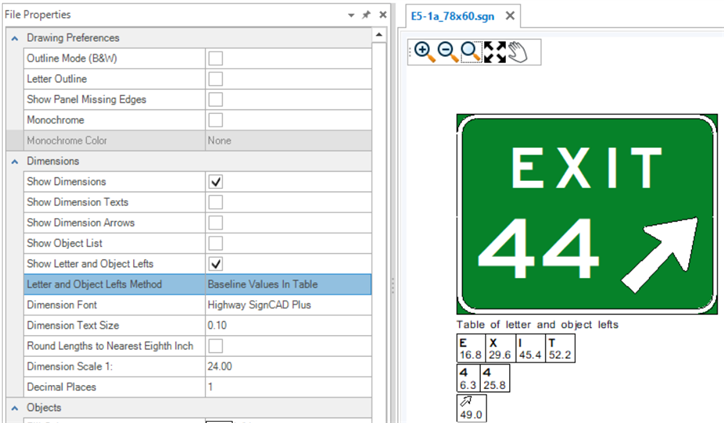Select the E5-1a_78x60.sgn document tab
This screenshot has height=423, width=724.
click(453, 16)
